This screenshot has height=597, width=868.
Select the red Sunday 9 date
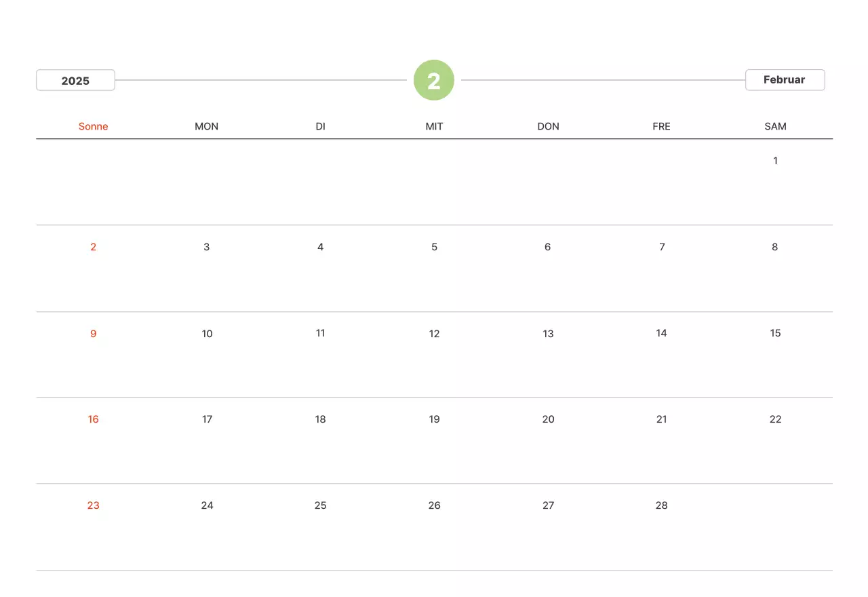(x=94, y=334)
